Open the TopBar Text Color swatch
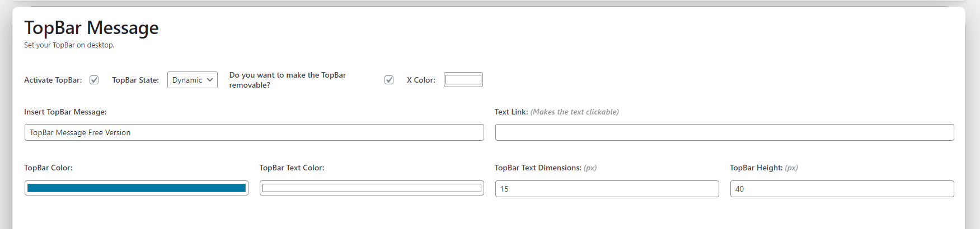The width and height of the screenshot is (980, 229). coord(372,188)
